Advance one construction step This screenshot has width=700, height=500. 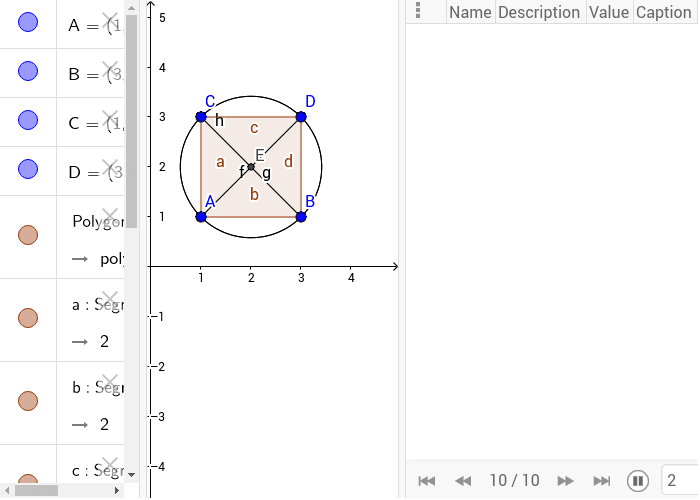[566, 481]
